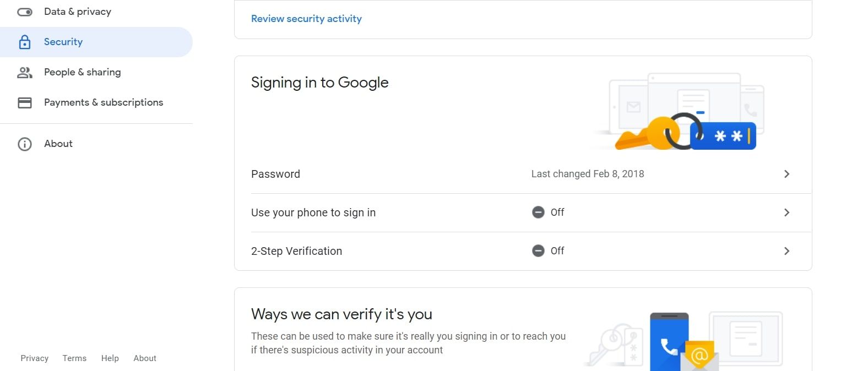Turn on 2-Step Verification

523,250
